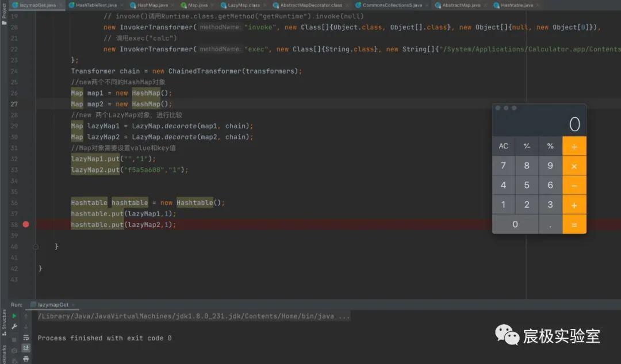
Task: Open the Hashtable.java editor tab
Action: [x=516, y=5]
